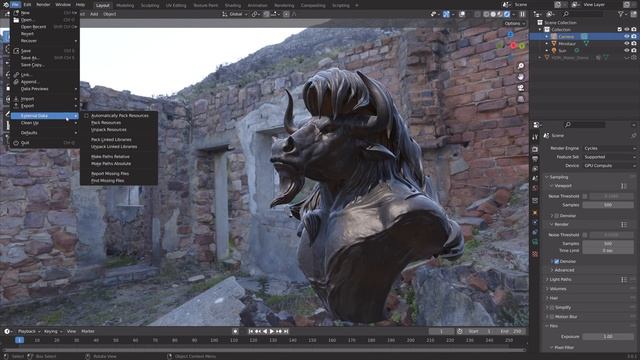Expand the Volumes panel
The height and width of the screenshot is (360, 640).
tap(558, 289)
